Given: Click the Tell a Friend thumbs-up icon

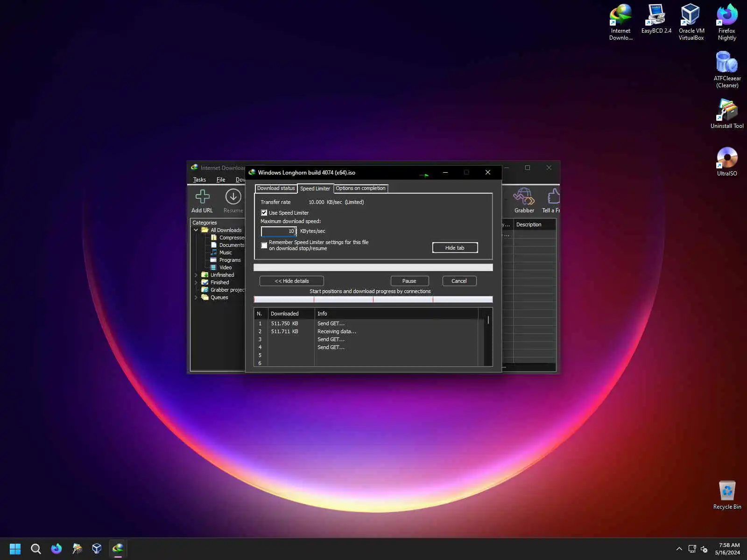Looking at the screenshot, I should (x=554, y=196).
